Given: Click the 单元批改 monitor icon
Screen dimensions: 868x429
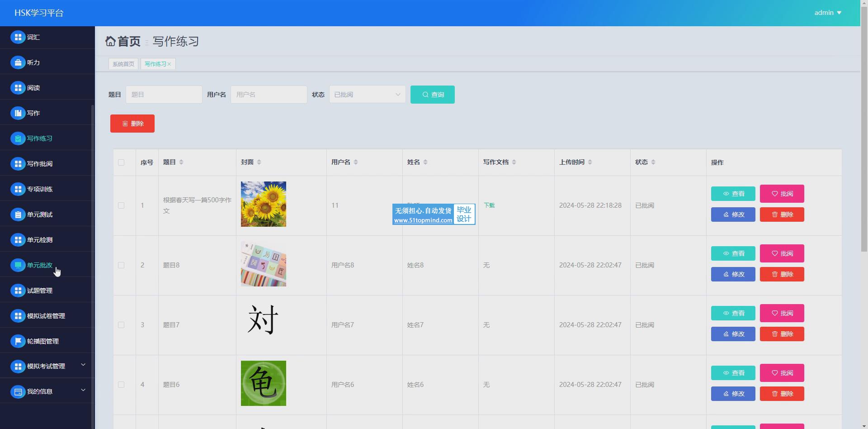Looking at the screenshot, I should pos(18,265).
